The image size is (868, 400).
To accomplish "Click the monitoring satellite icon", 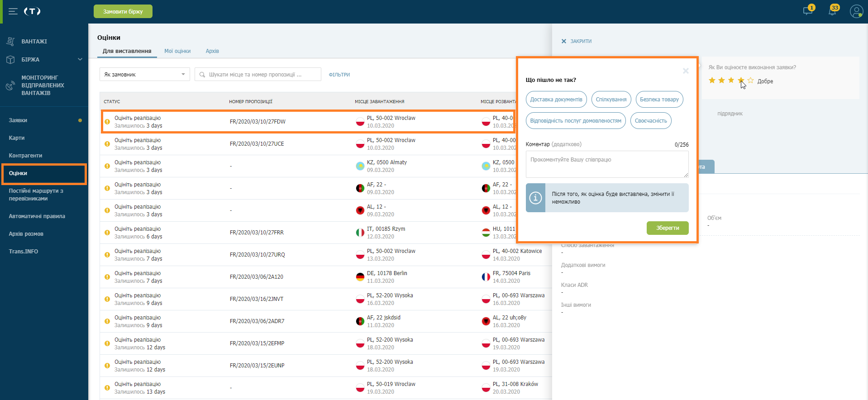I will pos(10,85).
